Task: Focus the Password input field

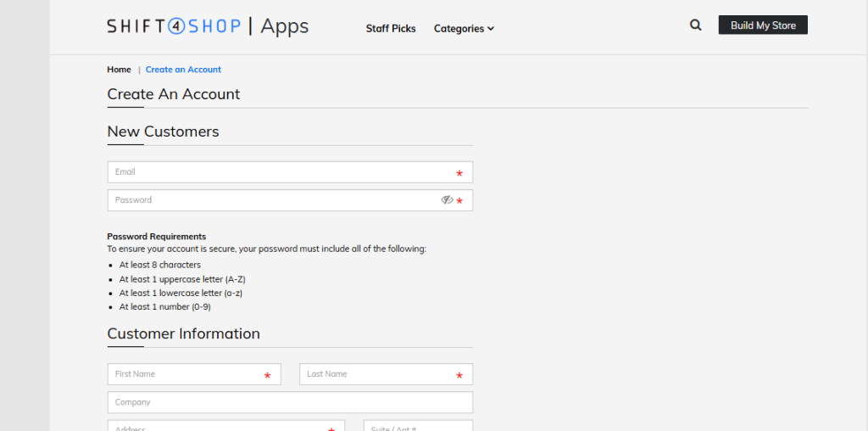Action: coord(271,200)
